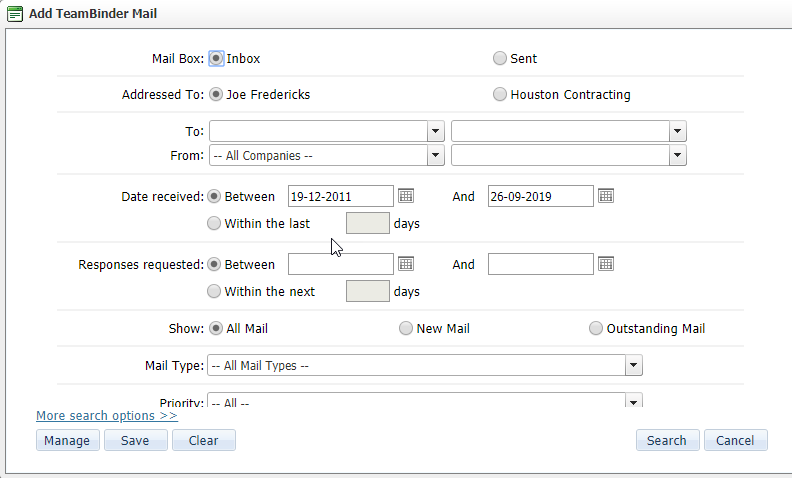Expand the Priority dropdown
Screen dimensions: 792x478
coord(633,401)
